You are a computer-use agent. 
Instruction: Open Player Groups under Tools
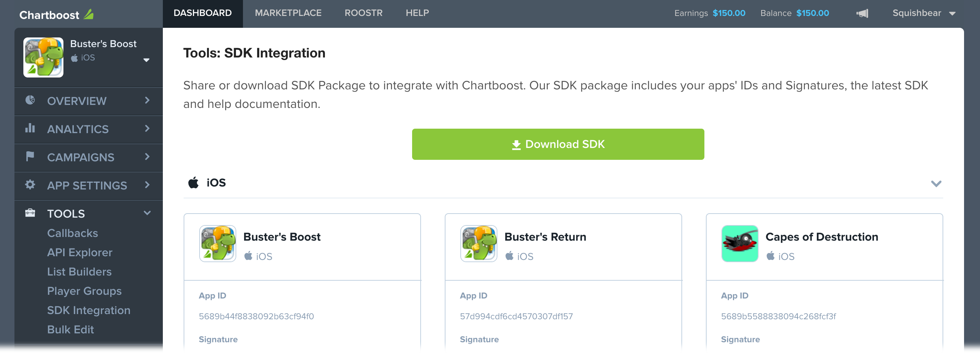coord(85,291)
